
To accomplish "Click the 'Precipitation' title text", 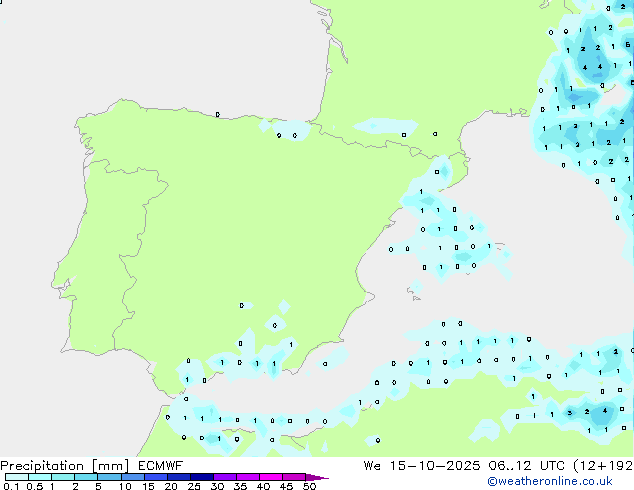I will [42, 466].
